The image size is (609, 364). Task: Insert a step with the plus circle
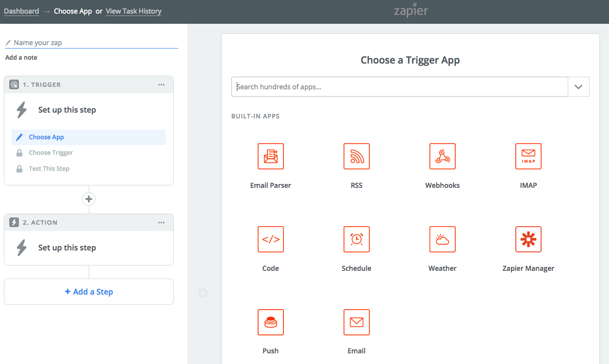click(89, 199)
